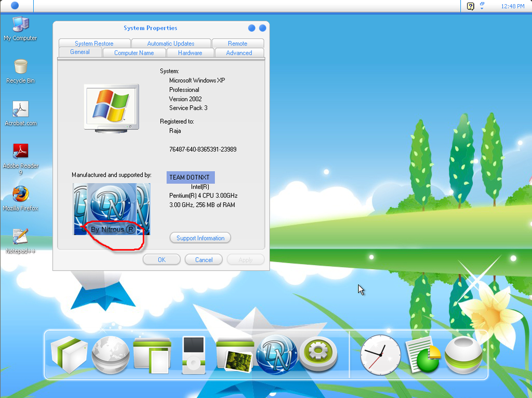
Task: Launch Acrobat.com desktop shortcut
Action: [x=20, y=110]
